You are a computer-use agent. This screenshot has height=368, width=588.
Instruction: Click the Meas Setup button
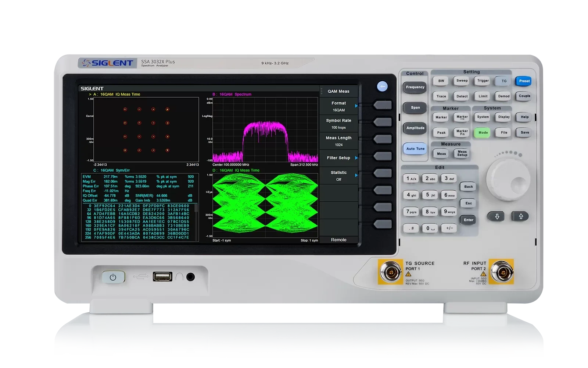pos(462,153)
